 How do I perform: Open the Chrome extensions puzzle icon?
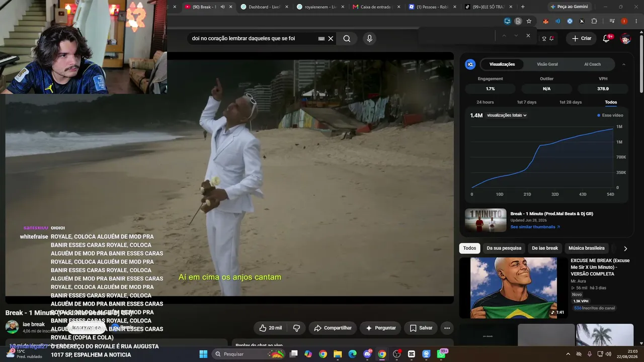click(x=594, y=21)
